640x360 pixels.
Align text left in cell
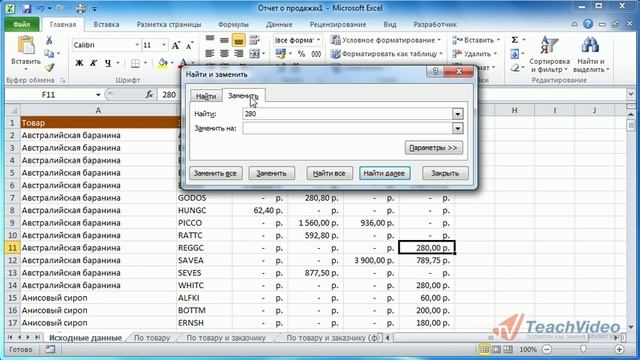210,53
